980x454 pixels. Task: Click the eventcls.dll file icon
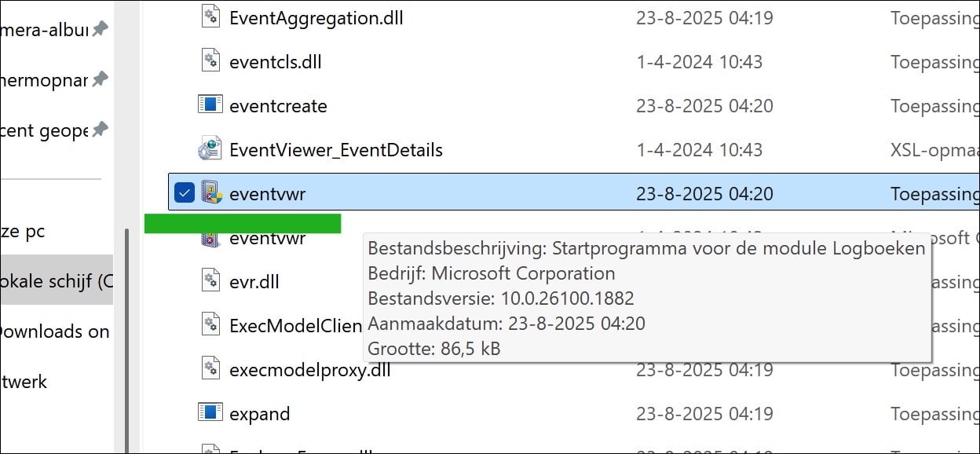pyautogui.click(x=210, y=61)
